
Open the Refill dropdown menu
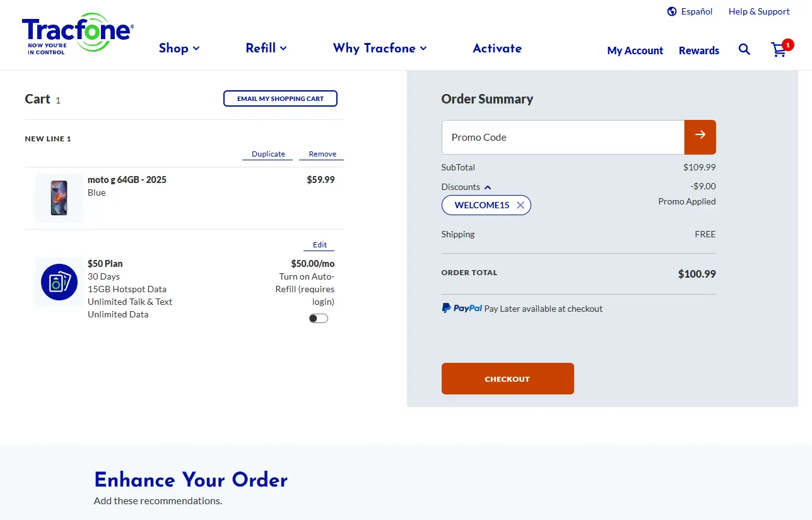tap(266, 48)
